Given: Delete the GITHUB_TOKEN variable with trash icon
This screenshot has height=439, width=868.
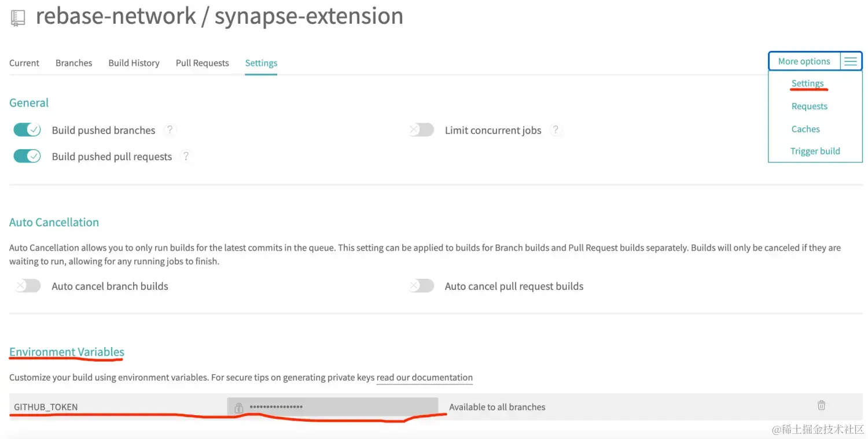Looking at the screenshot, I should tap(821, 405).
